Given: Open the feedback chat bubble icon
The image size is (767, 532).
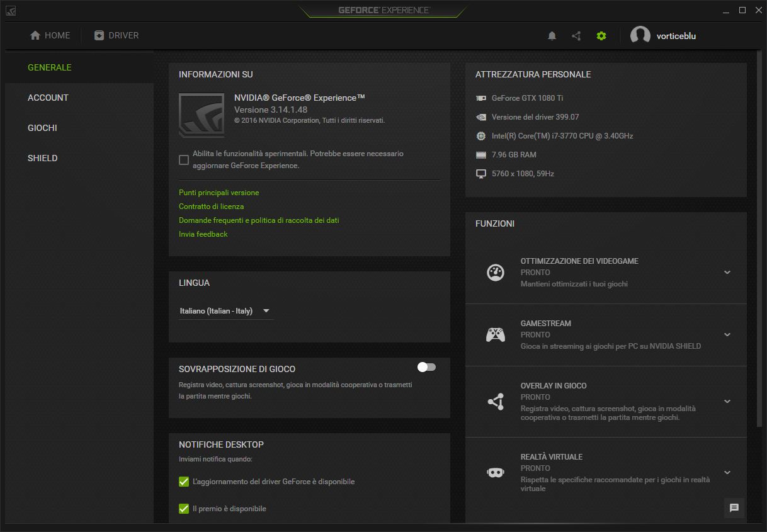Looking at the screenshot, I should click(x=734, y=508).
